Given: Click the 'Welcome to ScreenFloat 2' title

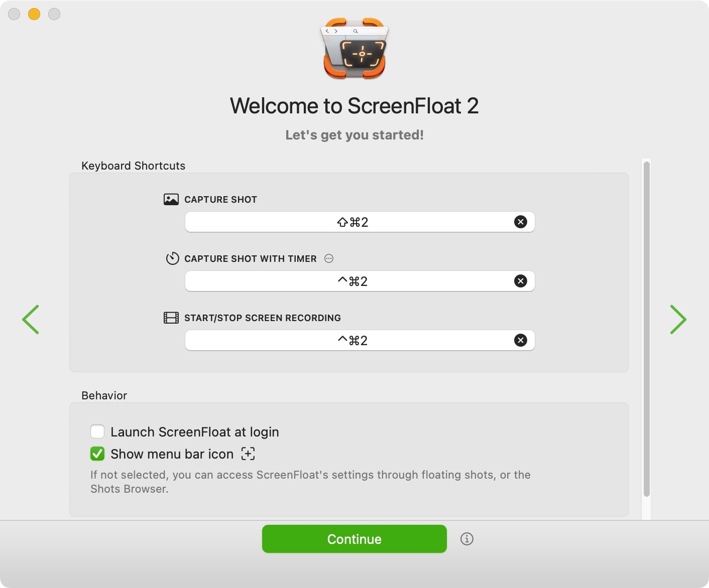Looking at the screenshot, I should click(x=354, y=106).
